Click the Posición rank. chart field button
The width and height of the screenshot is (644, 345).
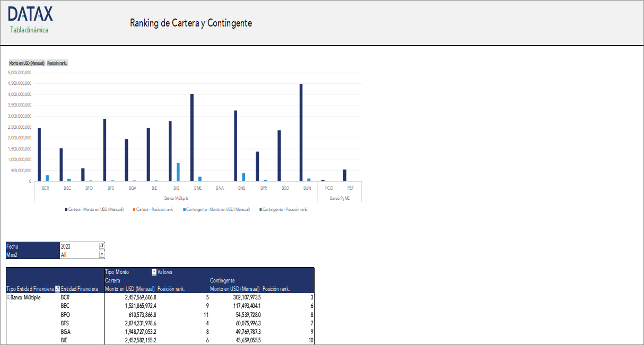(x=56, y=63)
